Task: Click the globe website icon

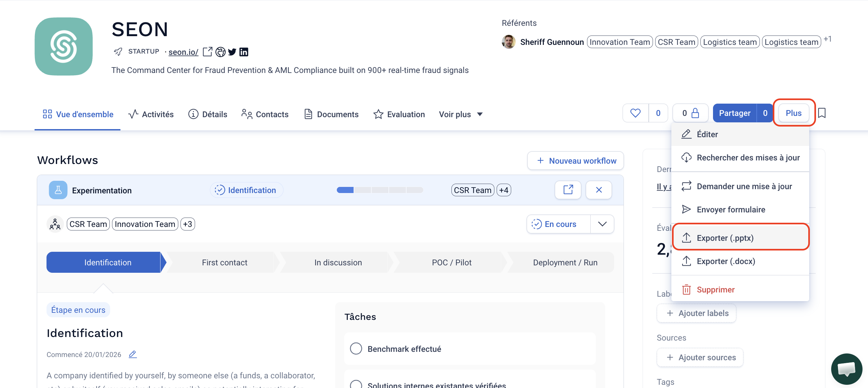Action: 220,52
